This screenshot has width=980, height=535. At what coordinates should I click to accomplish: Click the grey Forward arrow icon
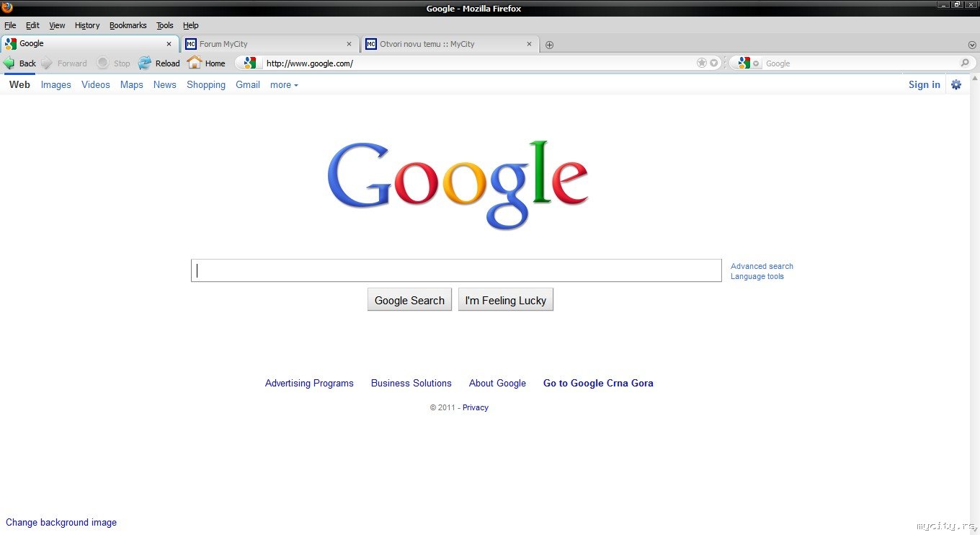[x=47, y=63]
